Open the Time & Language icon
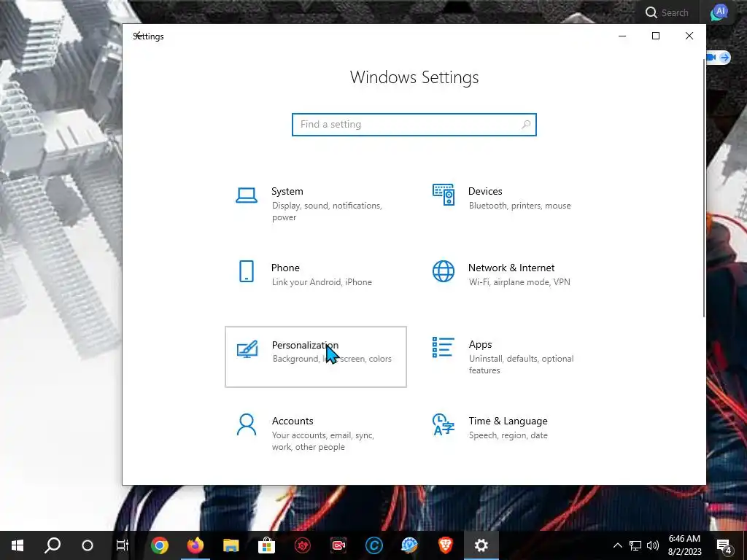The width and height of the screenshot is (747, 560). (x=443, y=424)
